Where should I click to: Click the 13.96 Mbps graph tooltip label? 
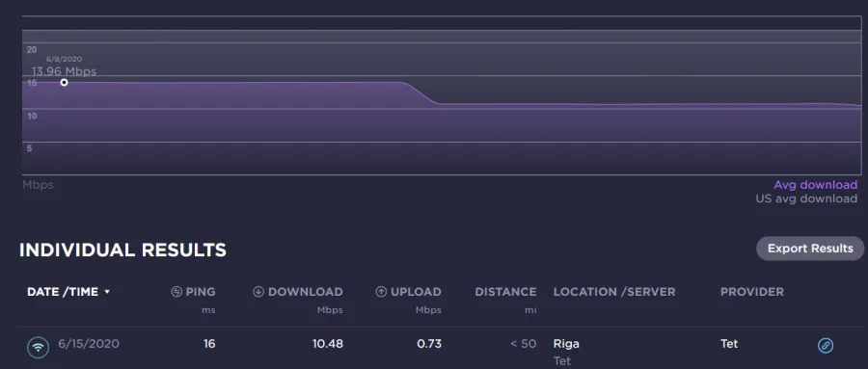64,71
